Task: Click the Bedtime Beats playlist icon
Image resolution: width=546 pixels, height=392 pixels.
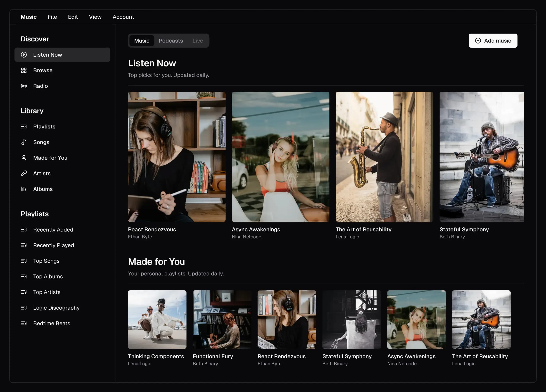Action: [24, 323]
